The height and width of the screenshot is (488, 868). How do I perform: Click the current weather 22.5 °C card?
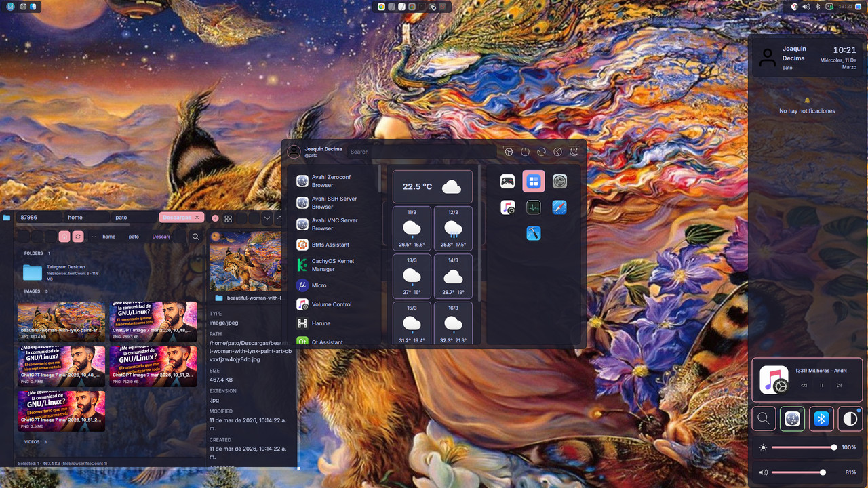[x=433, y=186]
